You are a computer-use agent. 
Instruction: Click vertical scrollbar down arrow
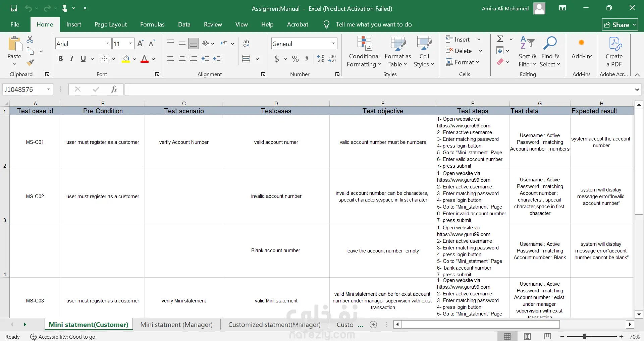coord(639,314)
